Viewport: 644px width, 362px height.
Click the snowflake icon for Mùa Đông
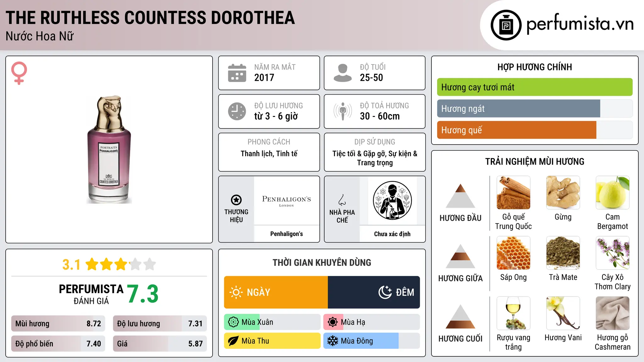pyautogui.click(x=333, y=341)
